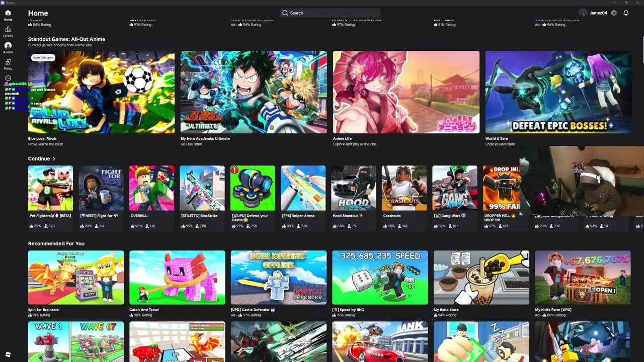Open the My Boba Store thumbnail
Screen dimensions: 644x362
pyautogui.click(x=481, y=278)
